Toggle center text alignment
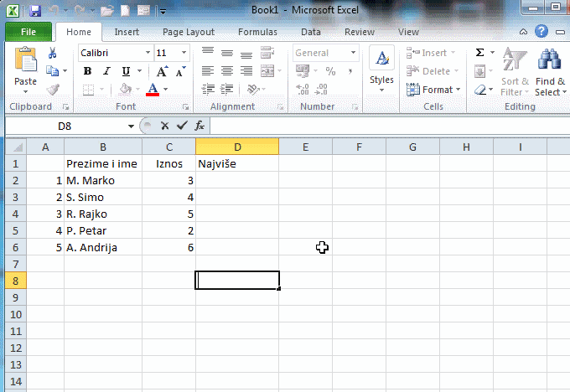 coord(226,71)
